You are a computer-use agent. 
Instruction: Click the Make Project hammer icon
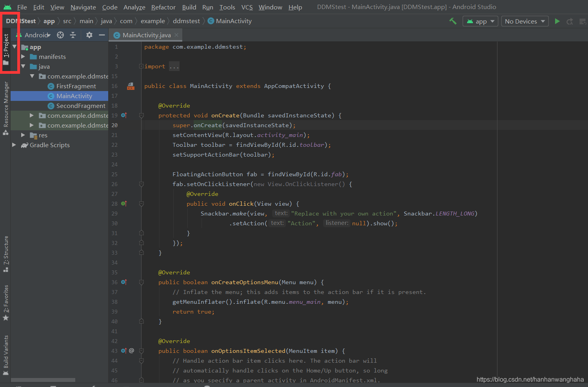click(x=453, y=21)
